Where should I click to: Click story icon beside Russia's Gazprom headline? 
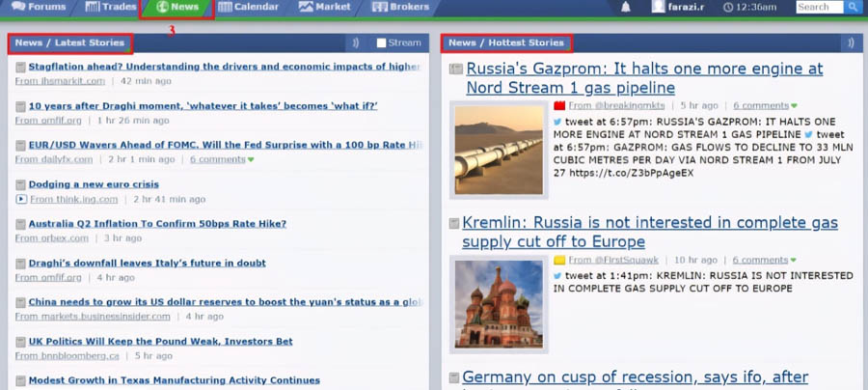455,69
